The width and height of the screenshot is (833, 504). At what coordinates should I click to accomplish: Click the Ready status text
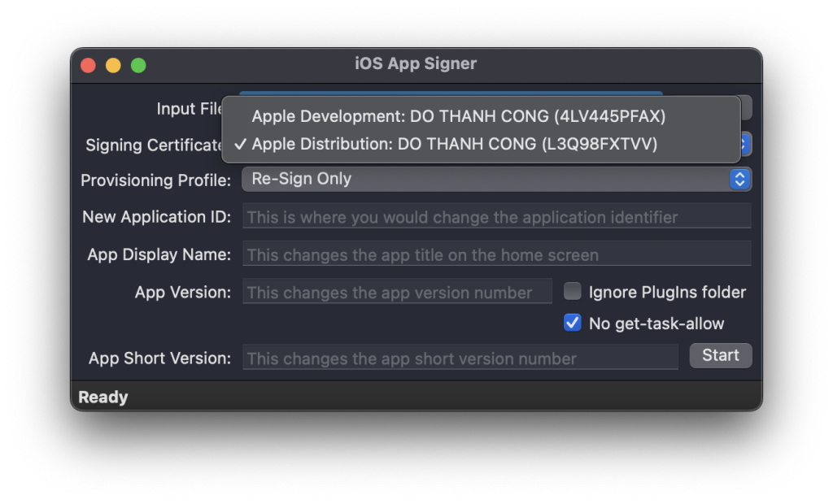pos(103,398)
